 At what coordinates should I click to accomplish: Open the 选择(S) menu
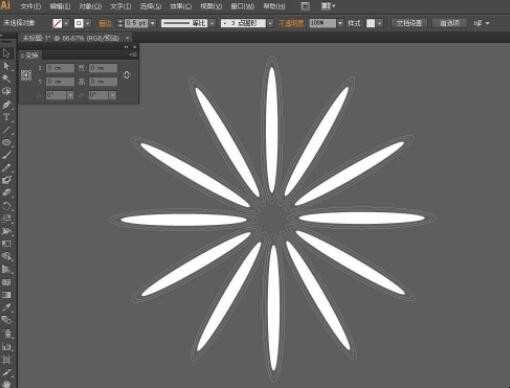point(150,6)
